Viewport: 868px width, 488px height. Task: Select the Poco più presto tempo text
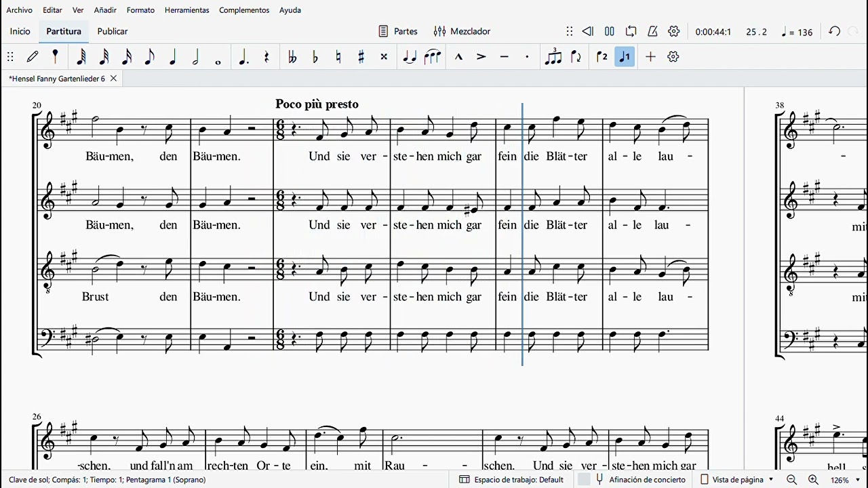pos(317,104)
